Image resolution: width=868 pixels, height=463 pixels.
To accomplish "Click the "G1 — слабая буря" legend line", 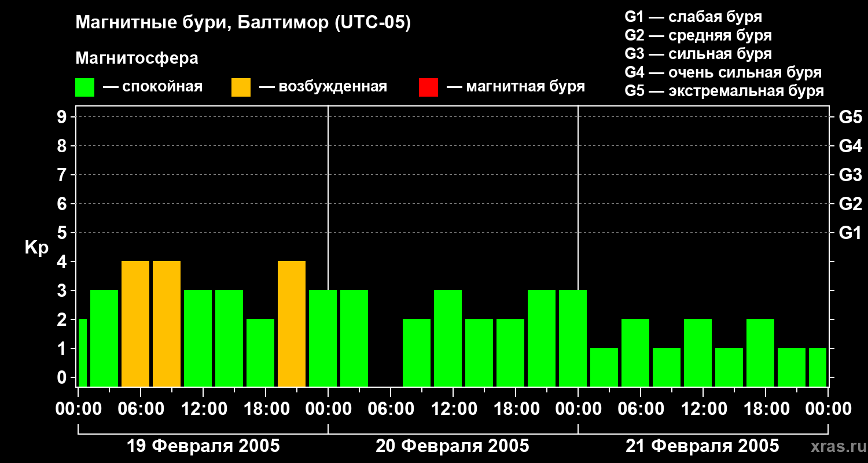I will (x=693, y=17).
